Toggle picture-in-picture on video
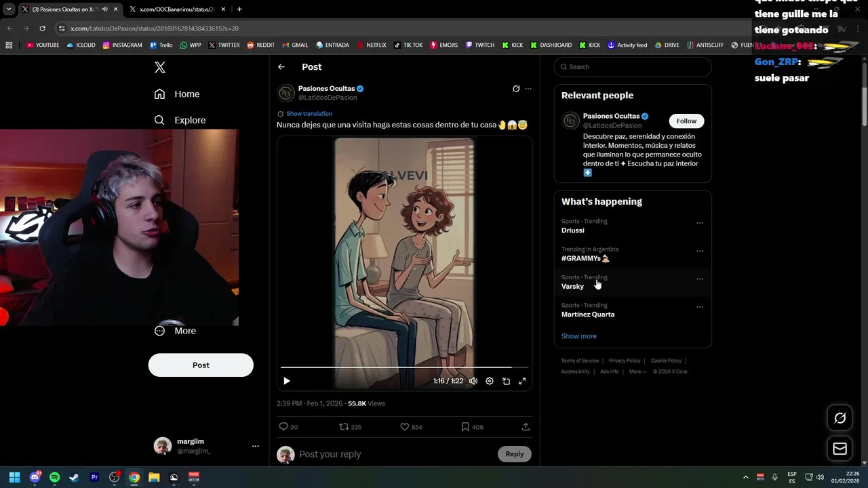 506,381
